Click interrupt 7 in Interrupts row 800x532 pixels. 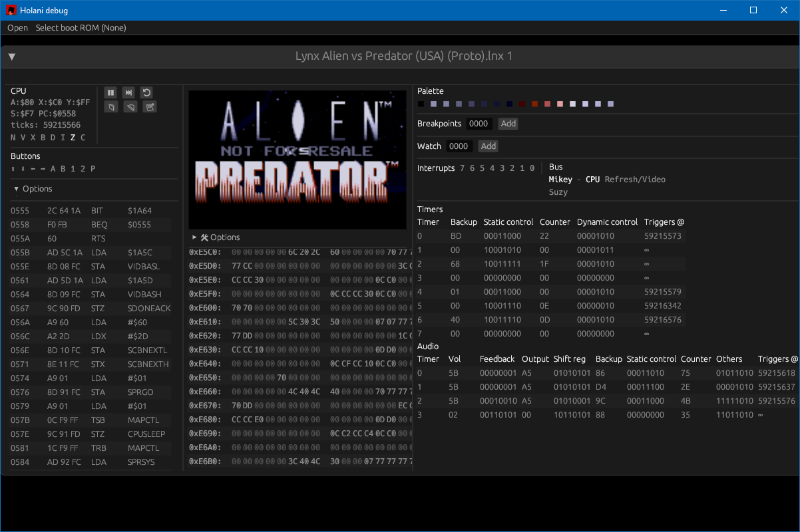[463, 168]
